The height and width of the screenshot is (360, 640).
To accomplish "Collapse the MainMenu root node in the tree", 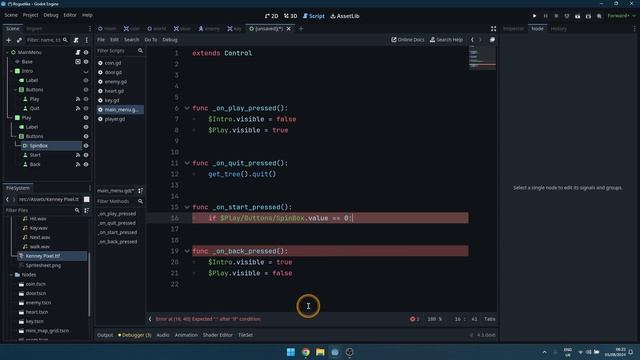I will point(7,52).
